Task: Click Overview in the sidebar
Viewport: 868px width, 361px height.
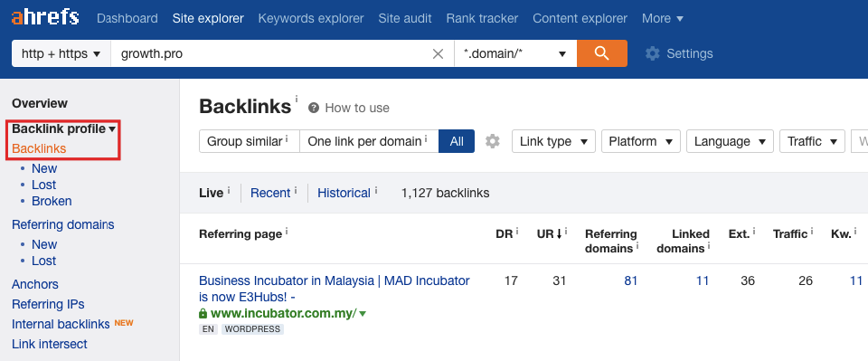Action: 40,103
